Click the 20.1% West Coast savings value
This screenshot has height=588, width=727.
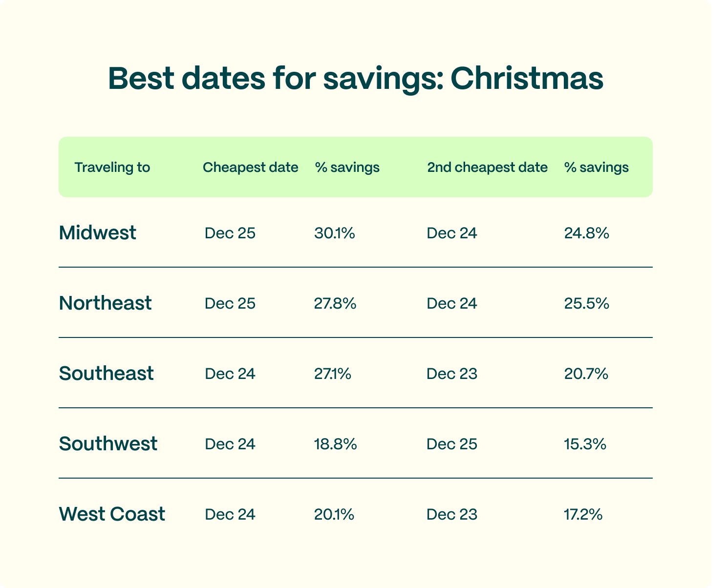point(334,515)
